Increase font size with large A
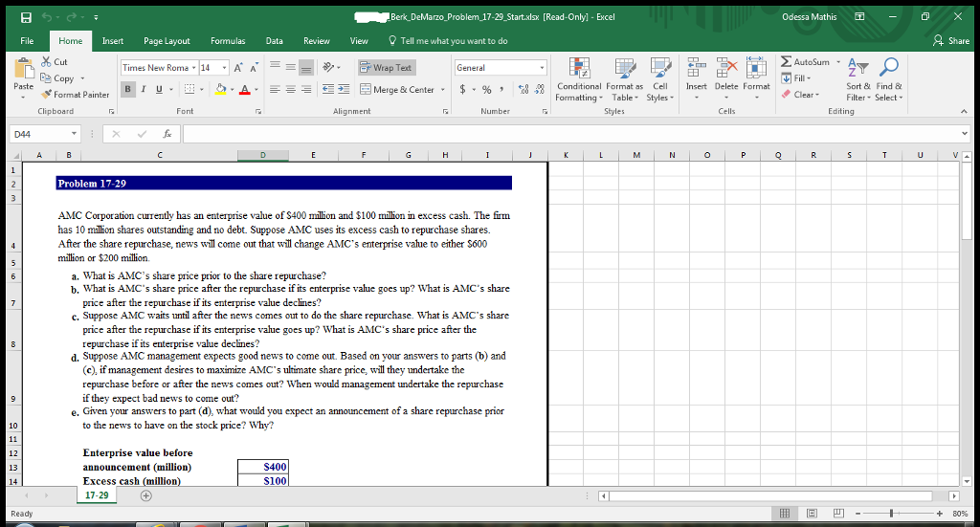Image resolution: width=980 pixels, height=527 pixels. [x=238, y=68]
